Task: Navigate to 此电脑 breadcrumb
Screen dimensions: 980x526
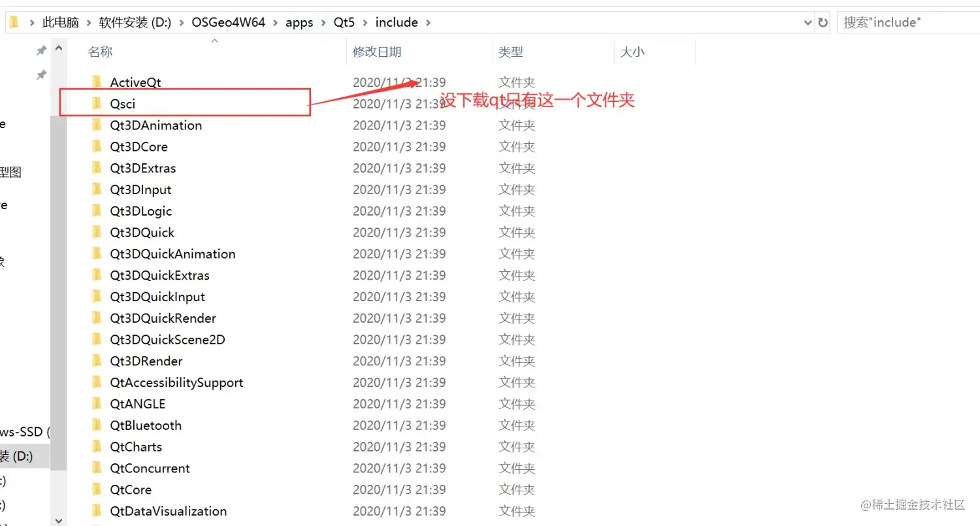Action: pyautogui.click(x=61, y=22)
